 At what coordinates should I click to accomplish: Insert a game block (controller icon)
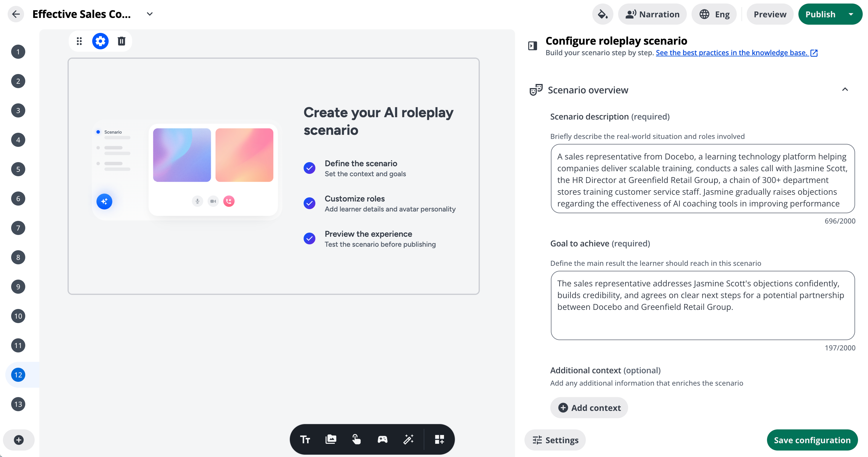click(x=382, y=439)
